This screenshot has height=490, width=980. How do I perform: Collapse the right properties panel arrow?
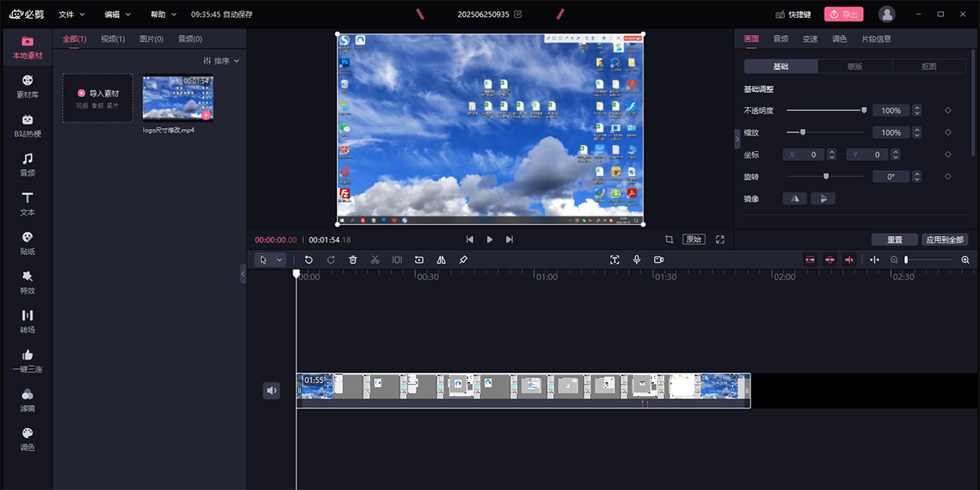click(737, 138)
